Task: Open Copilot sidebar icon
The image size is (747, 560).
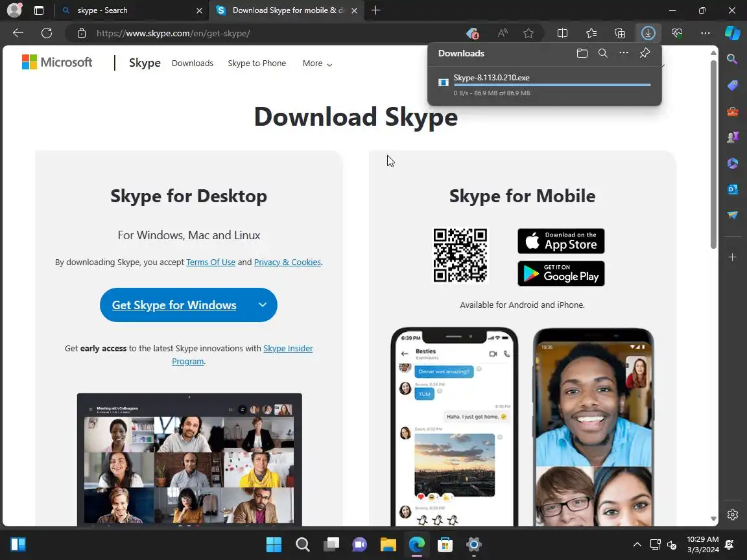Action: [733, 33]
